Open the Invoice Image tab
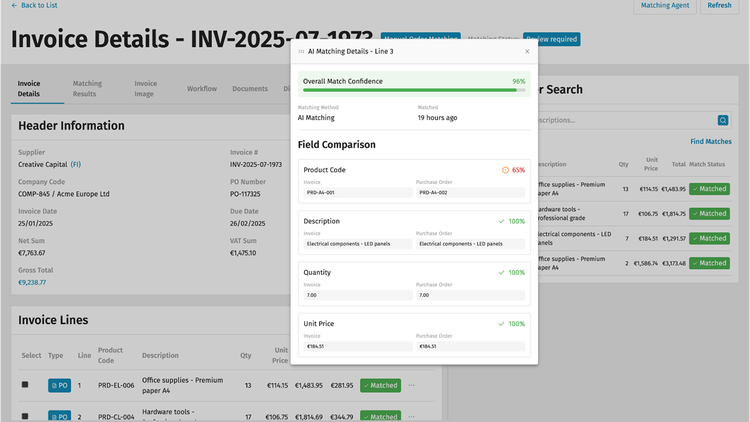Viewport: 750px width, 422px height. pyautogui.click(x=145, y=89)
